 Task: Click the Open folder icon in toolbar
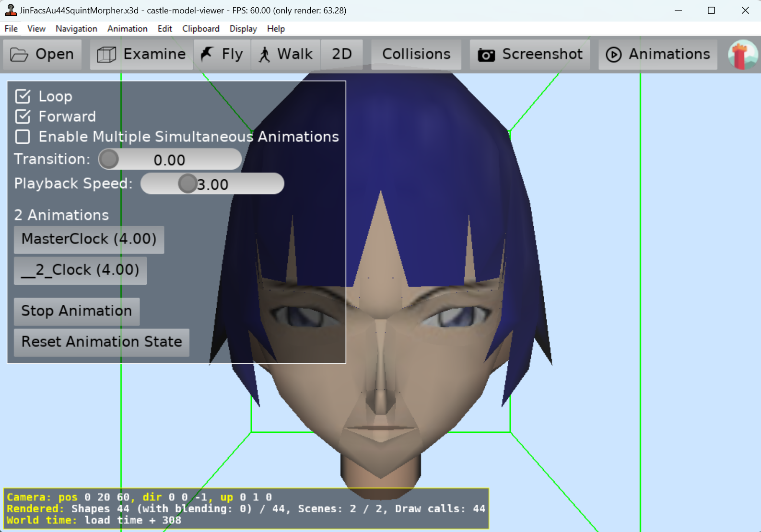click(x=19, y=55)
